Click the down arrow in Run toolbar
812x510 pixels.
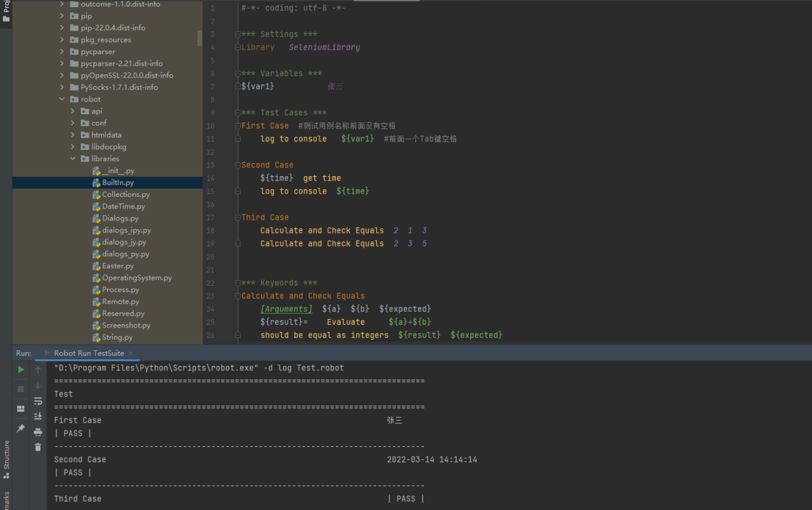[38, 385]
